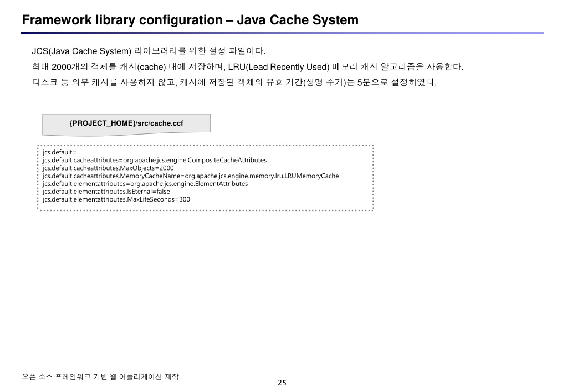This screenshot has width=567, height=392.
Task: Click the page number 25
Action: 282,383
